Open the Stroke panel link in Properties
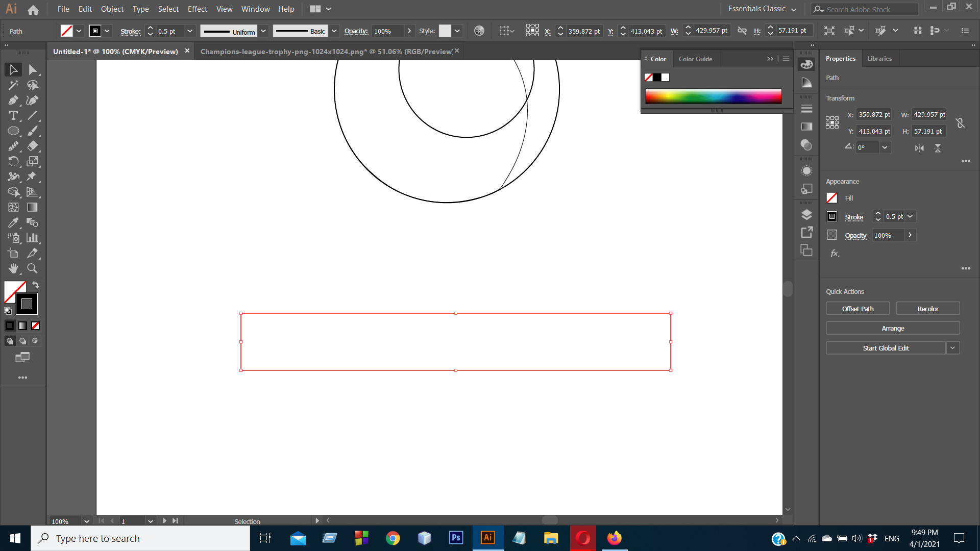The image size is (980, 551). pyautogui.click(x=854, y=217)
